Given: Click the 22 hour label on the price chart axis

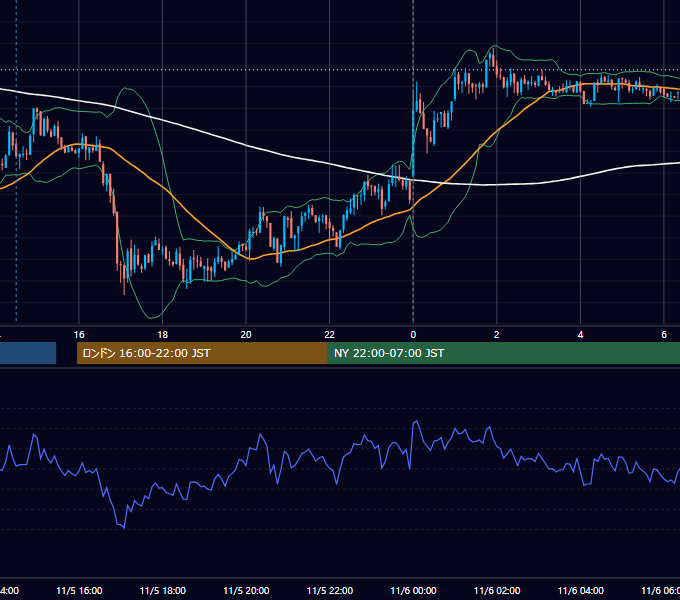Looking at the screenshot, I should coord(330,335).
